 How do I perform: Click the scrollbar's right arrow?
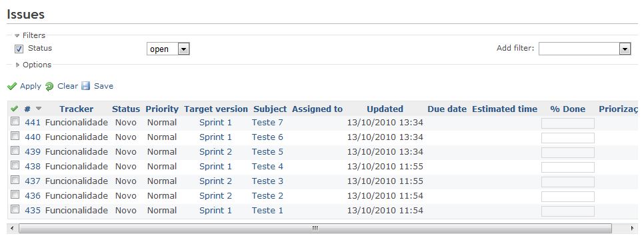tap(632, 228)
